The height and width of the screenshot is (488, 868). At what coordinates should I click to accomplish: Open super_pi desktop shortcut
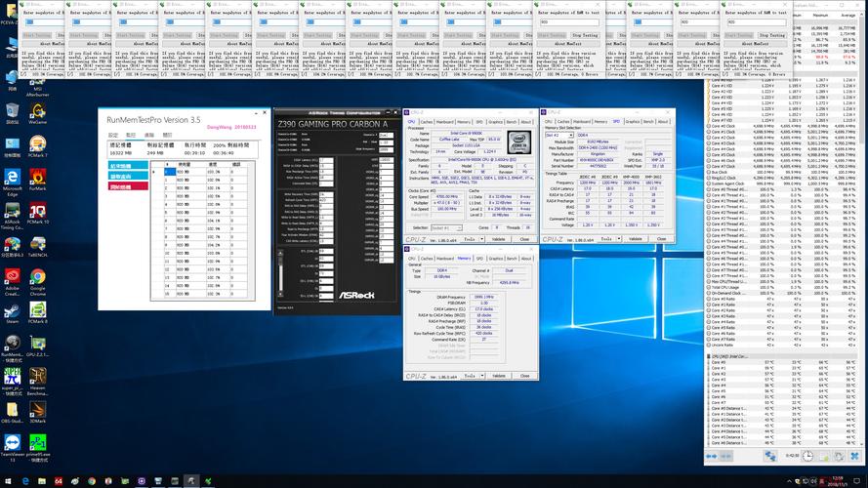coord(12,382)
